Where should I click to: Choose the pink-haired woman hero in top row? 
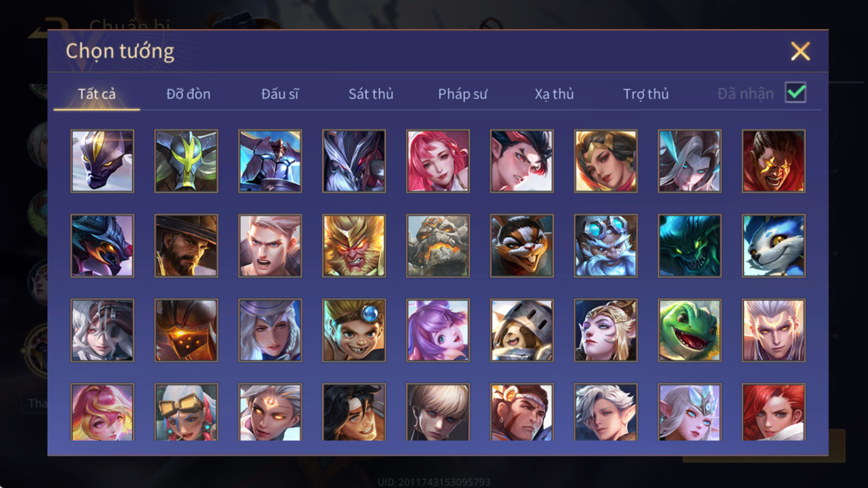point(438,161)
